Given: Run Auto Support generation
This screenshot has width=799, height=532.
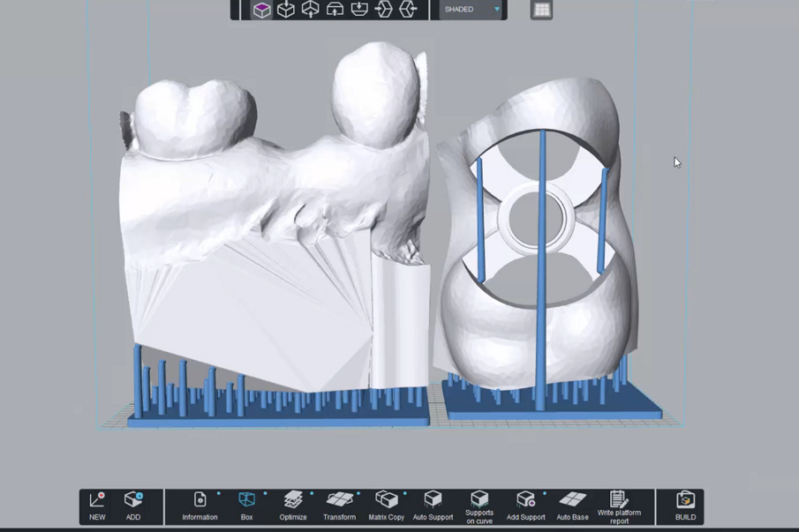Looking at the screenshot, I should (433, 506).
